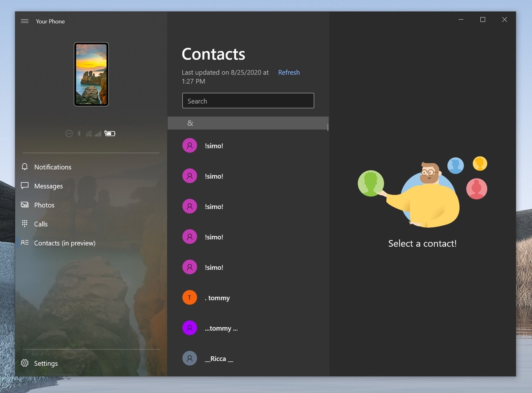The image size is (532, 393).
Task: Open Settings via the gear icon
Action: pyautogui.click(x=25, y=363)
